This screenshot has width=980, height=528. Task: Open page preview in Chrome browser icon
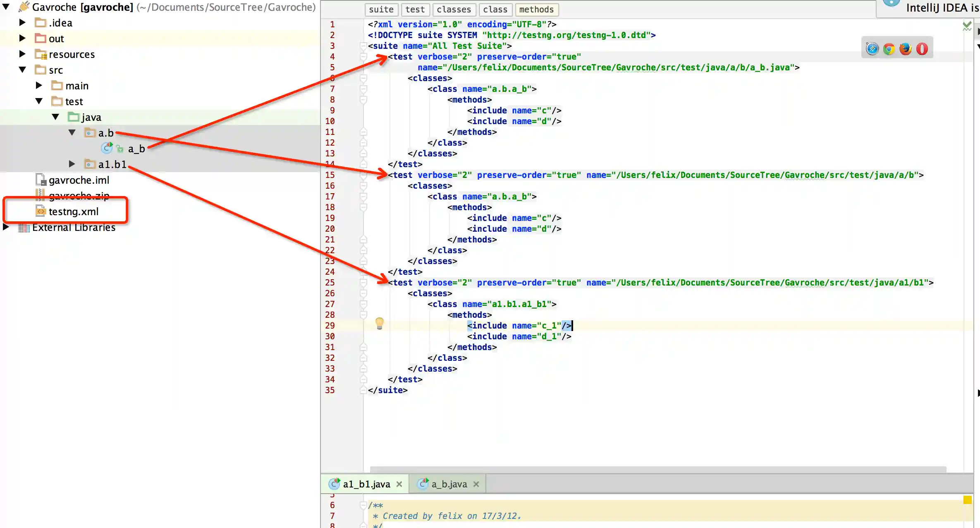pyautogui.click(x=889, y=49)
